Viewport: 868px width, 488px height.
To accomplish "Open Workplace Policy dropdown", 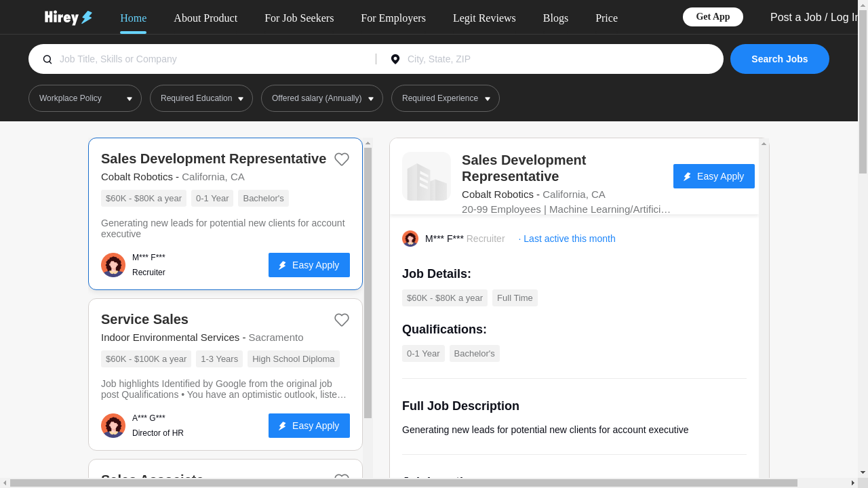I will point(85,98).
